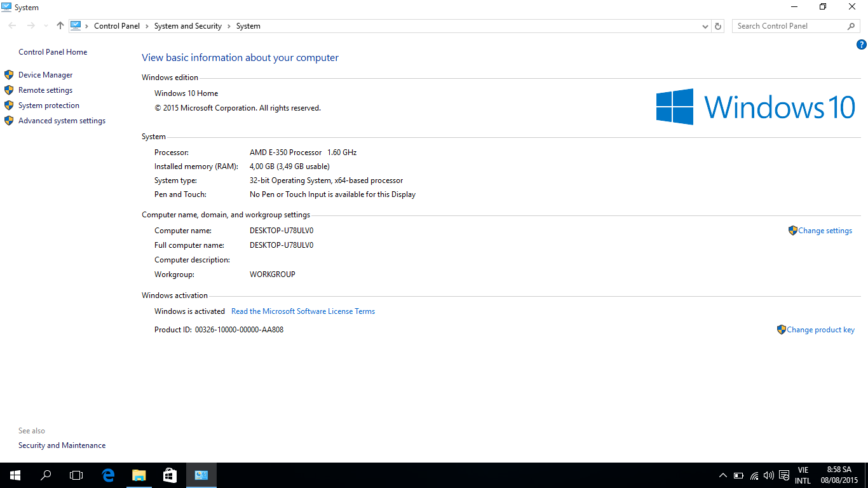Screen dimensions: 868x488
Task: Click the System window taskbar button
Action: coord(201,475)
